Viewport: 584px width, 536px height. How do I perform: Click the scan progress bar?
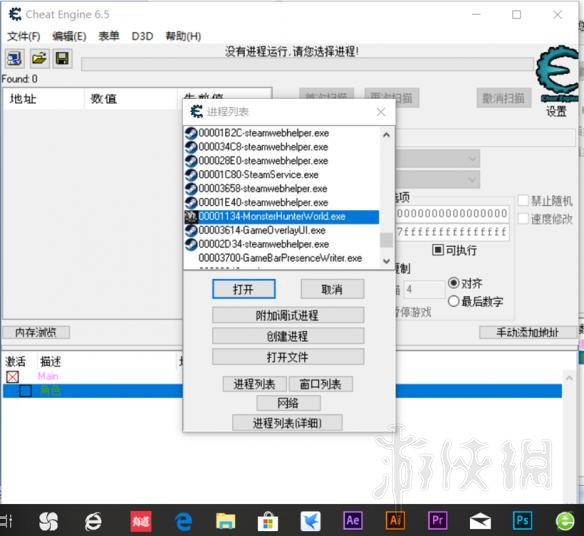pos(308,64)
